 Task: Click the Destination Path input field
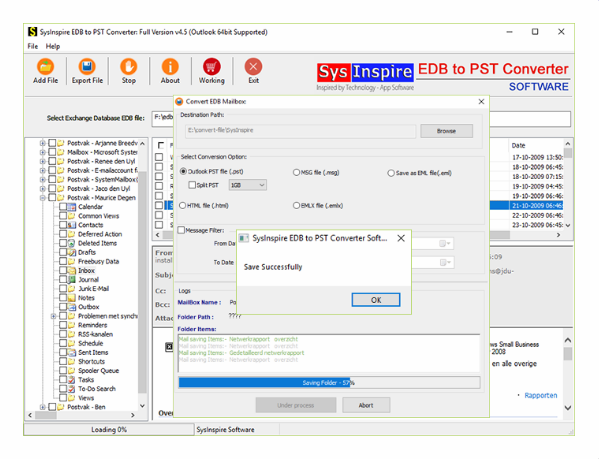[301, 131]
